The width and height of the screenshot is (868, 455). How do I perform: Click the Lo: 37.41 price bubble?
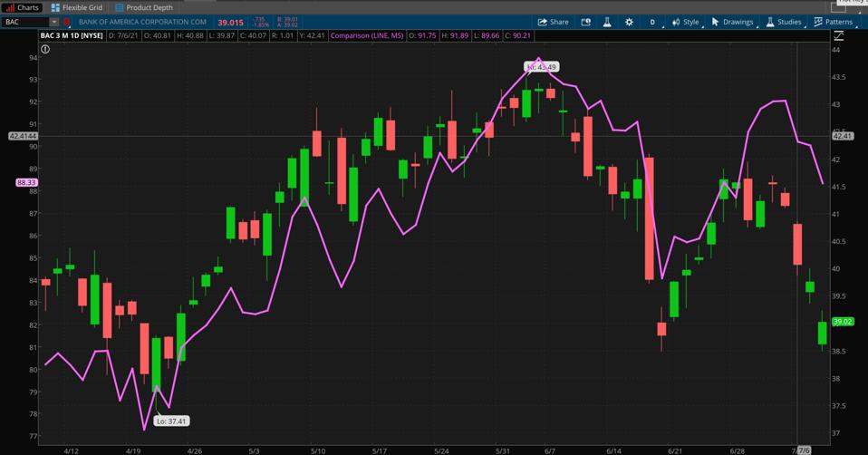170,421
